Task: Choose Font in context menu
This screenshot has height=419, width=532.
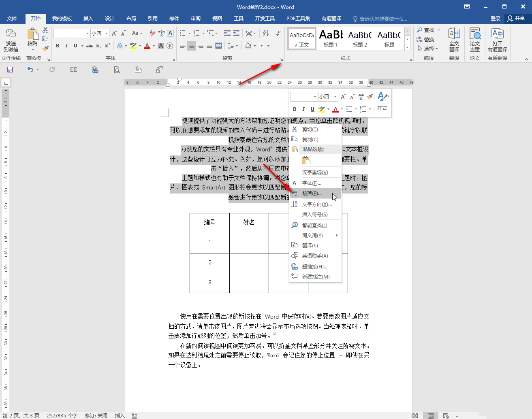Action: (x=316, y=183)
